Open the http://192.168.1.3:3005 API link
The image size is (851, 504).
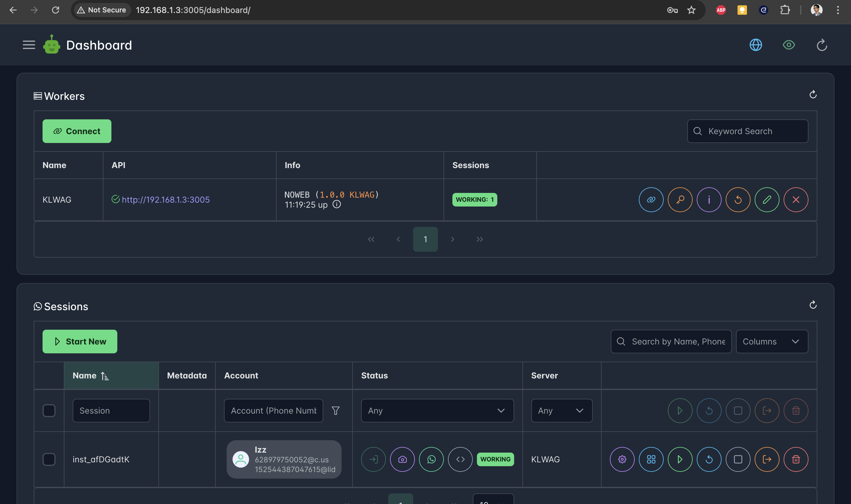[x=166, y=200]
